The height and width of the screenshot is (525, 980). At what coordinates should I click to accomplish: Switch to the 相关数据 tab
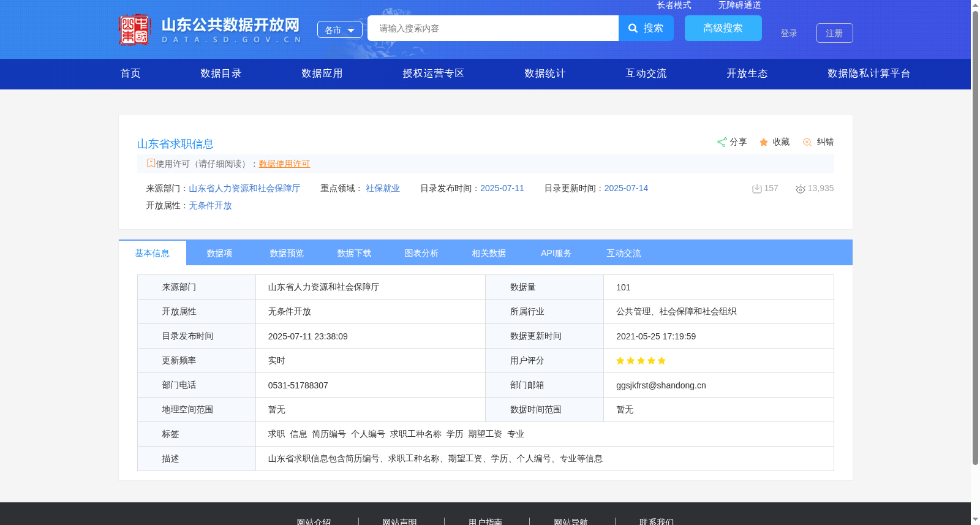click(489, 253)
